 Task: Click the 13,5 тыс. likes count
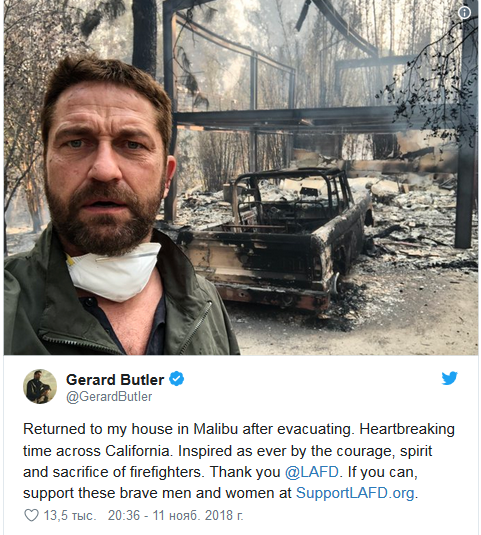70,516
